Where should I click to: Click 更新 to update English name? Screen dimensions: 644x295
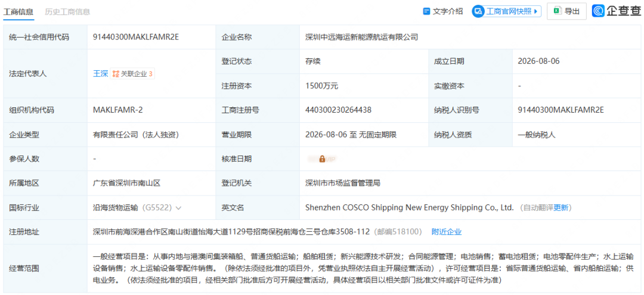coord(561,207)
